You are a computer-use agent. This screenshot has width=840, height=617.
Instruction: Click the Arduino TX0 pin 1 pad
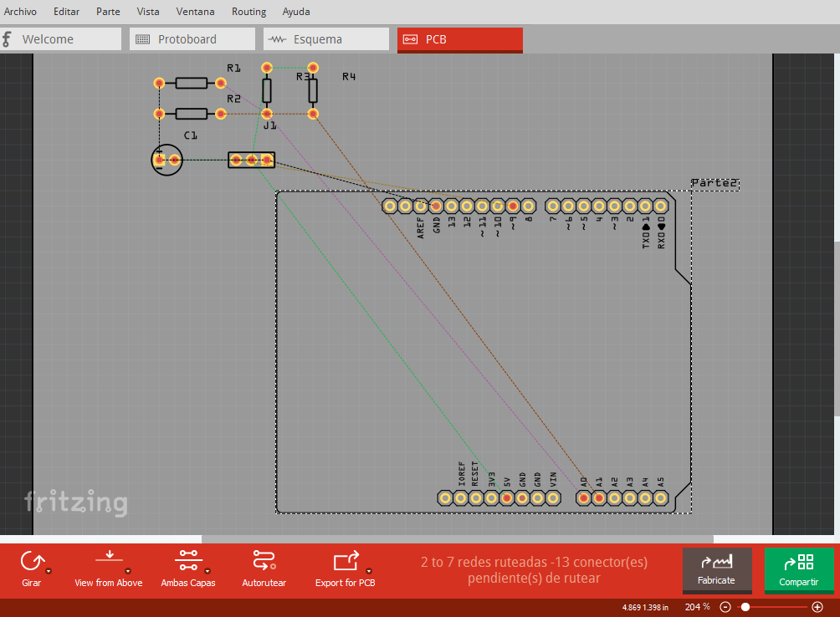pos(646,206)
